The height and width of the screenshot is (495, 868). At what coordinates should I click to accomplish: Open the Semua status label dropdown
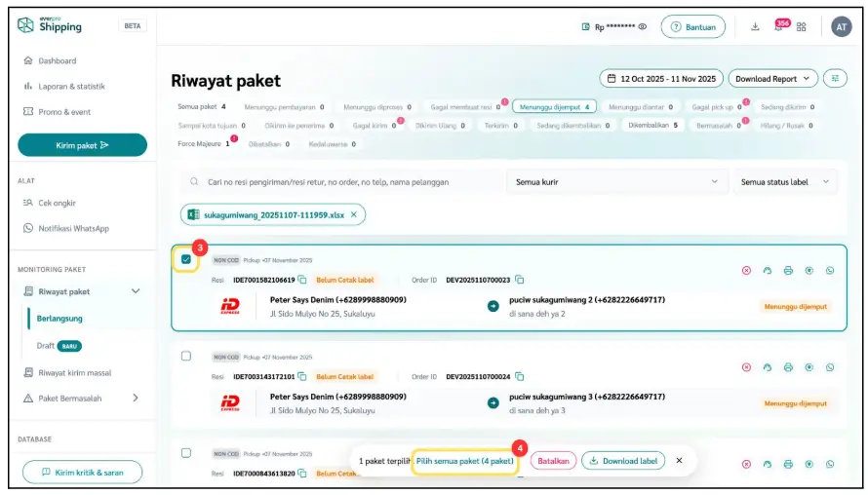(784, 182)
